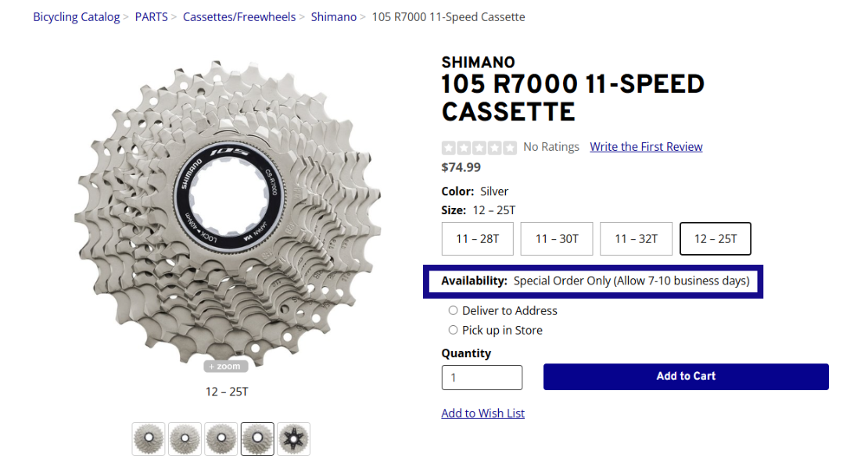Open "Write the First Review"
This screenshot has height=469, width=868.
tap(646, 146)
